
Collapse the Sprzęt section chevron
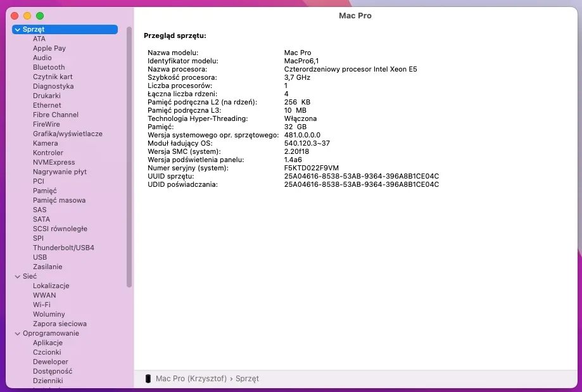click(18, 29)
